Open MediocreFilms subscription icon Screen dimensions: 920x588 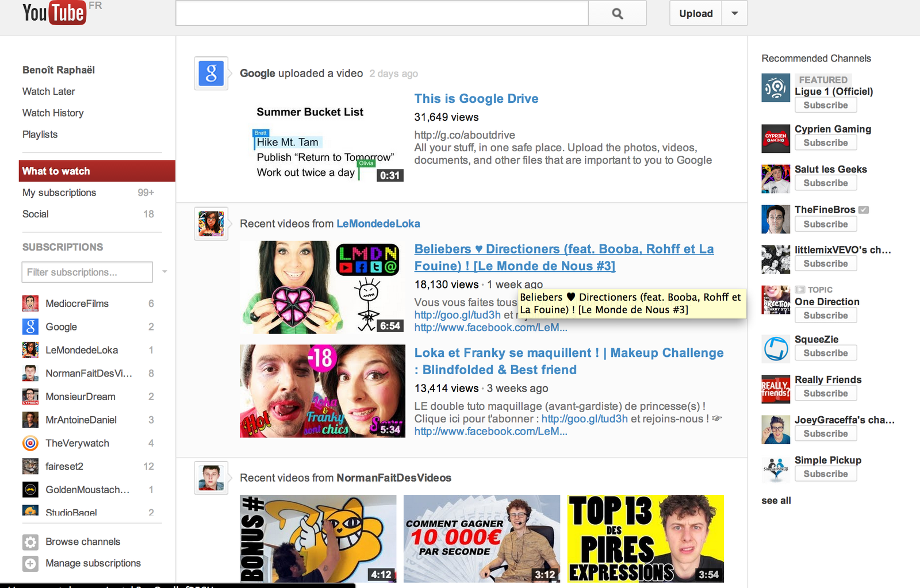(x=30, y=303)
